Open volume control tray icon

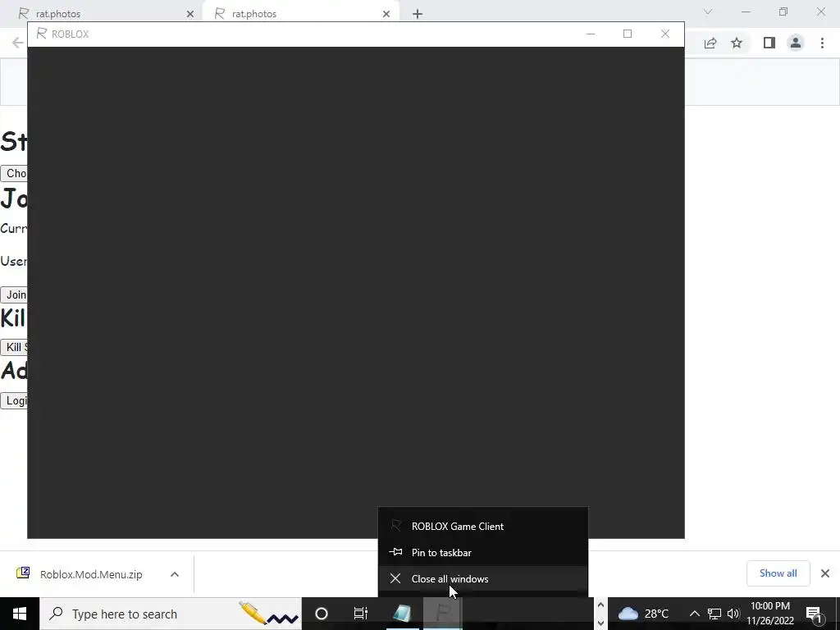[x=733, y=614]
